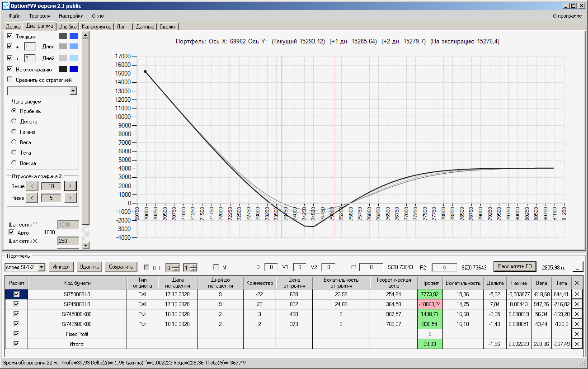This screenshot has height=369, width=588.
Task: Enable the DH checkbox
Action: (x=146, y=267)
